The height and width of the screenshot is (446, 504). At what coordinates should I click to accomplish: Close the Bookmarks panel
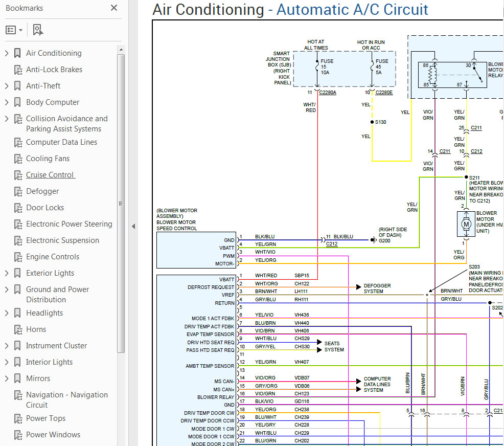[x=114, y=8]
